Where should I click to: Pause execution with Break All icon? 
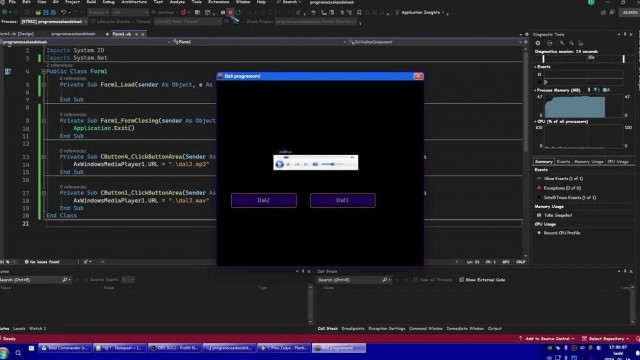223,13
